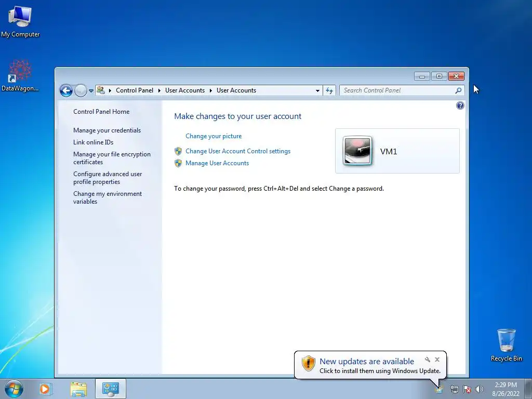Viewport: 532px width, 399px height.
Task: Open the Windows Start menu
Action: coord(14,389)
